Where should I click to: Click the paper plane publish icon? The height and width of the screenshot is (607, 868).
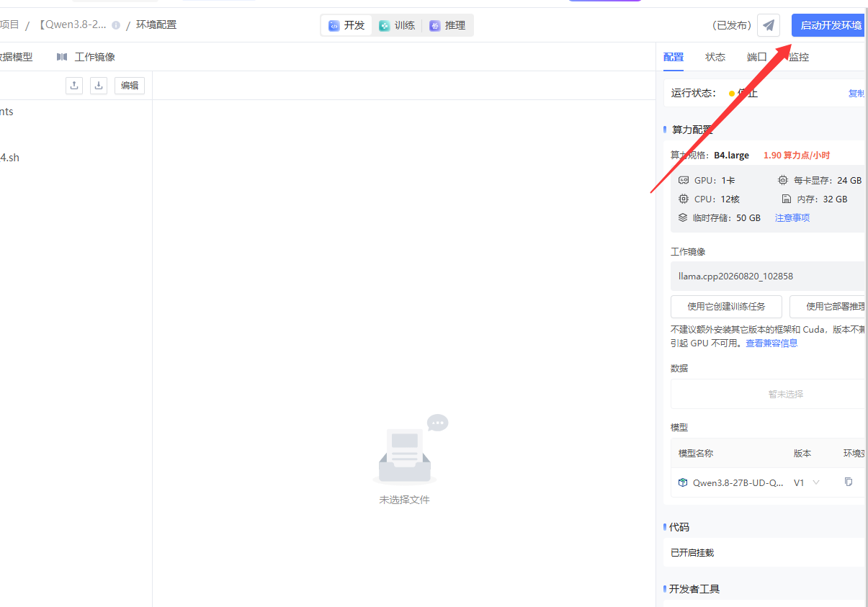(769, 25)
